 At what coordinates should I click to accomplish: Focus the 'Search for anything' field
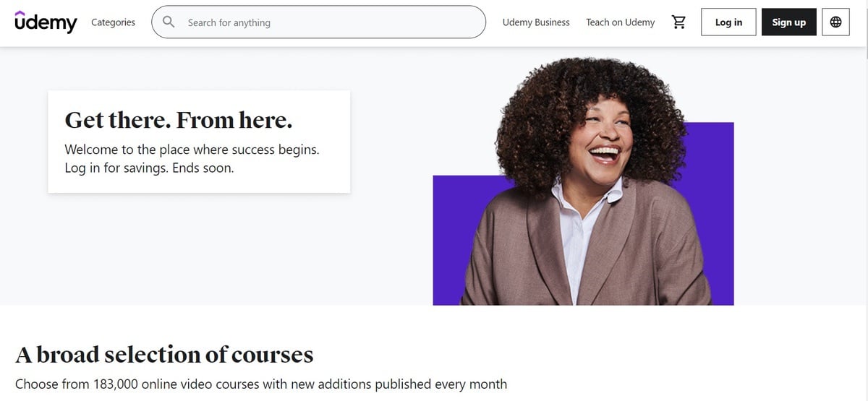318,22
